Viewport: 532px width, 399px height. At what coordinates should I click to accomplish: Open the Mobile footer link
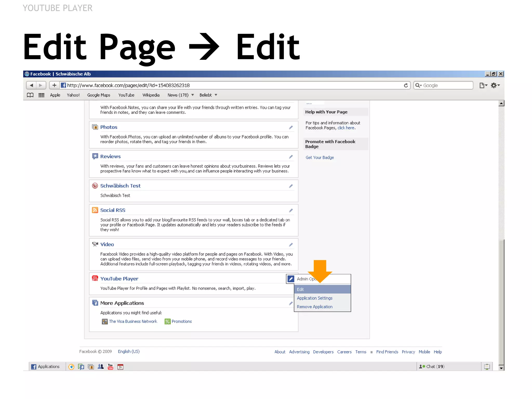pos(424,352)
